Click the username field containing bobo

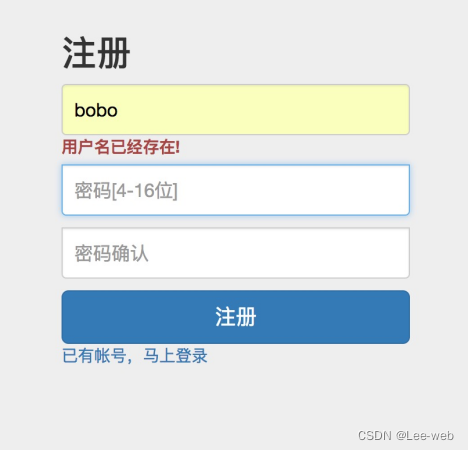(x=236, y=110)
